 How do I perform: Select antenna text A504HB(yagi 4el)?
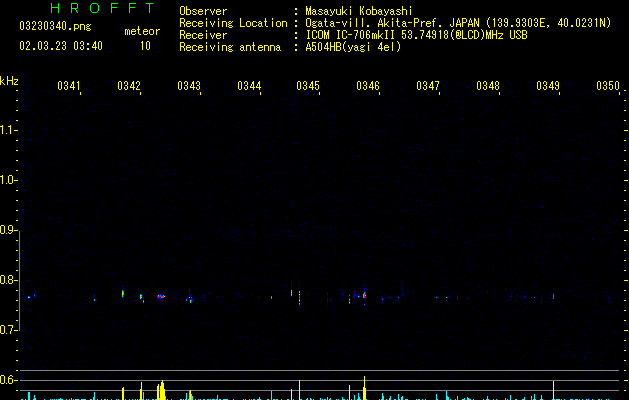(x=353, y=47)
